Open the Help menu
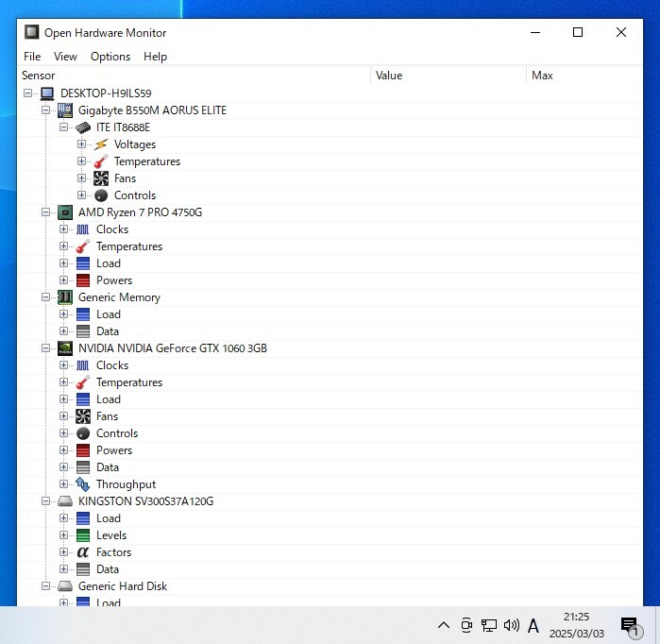 tap(155, 57)
